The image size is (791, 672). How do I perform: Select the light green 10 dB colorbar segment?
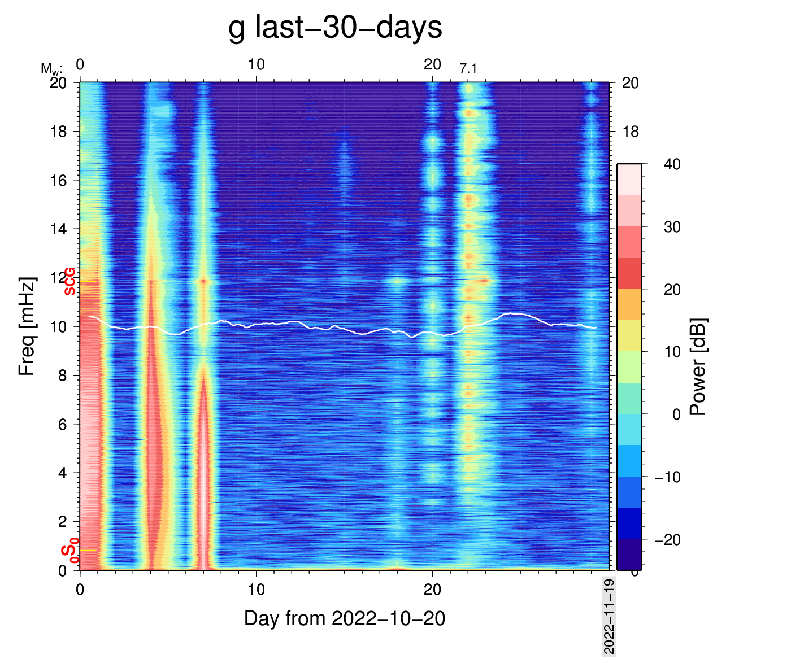pos(629,367)
